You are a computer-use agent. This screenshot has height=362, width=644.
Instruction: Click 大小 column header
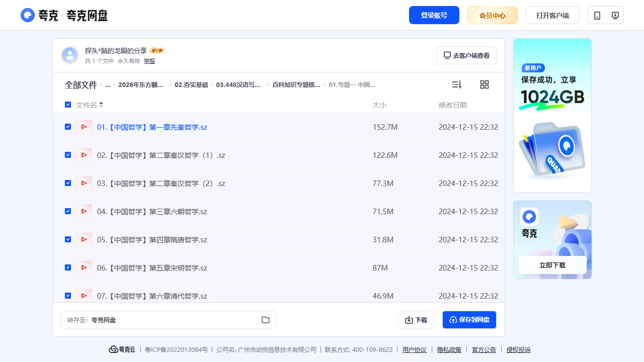tap(379, 105)
